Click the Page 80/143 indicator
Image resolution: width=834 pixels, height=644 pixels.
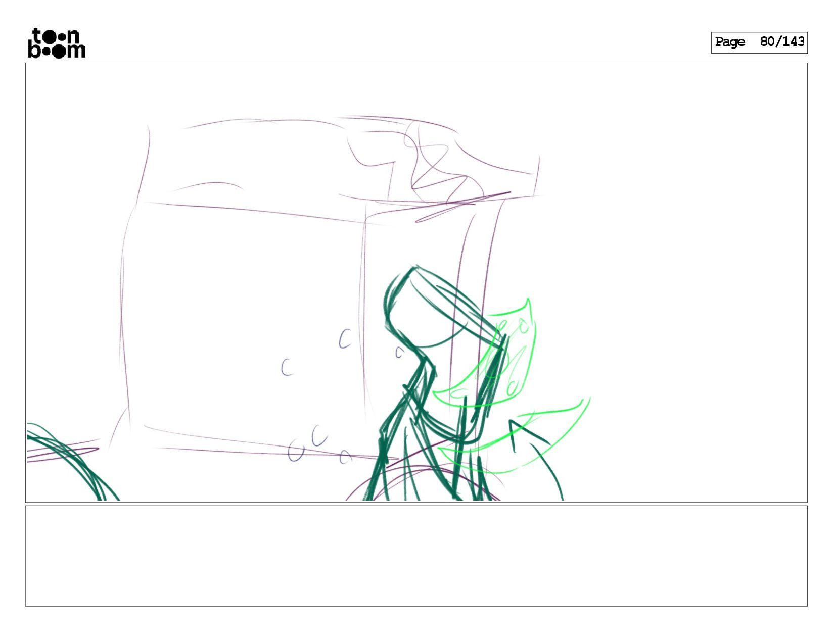pyautogui.click(x=759, y=42)
